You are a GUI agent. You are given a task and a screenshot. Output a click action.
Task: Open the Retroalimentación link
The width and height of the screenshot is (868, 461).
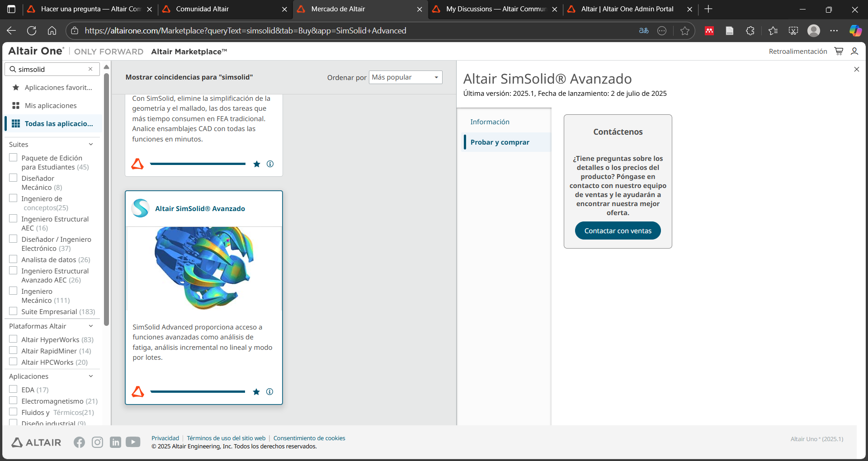[x=798, y=52]
